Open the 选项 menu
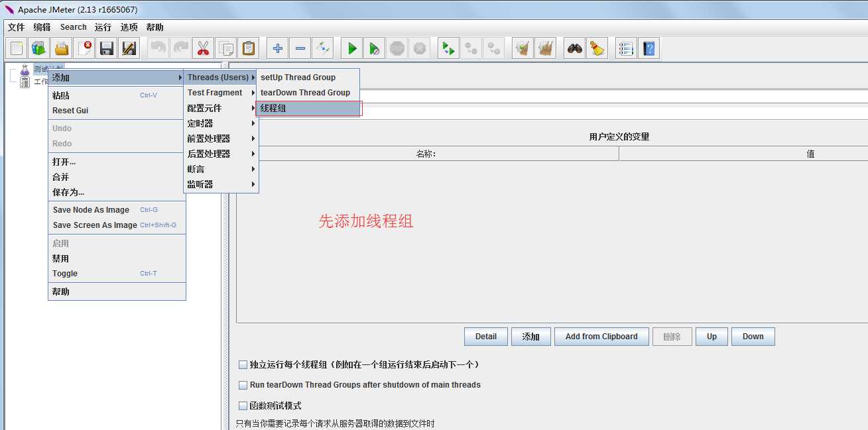This screenshot has width=868, height=430. point(129,27)
